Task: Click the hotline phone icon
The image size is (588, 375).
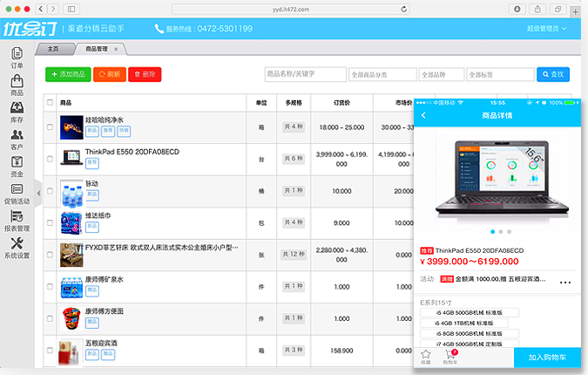Action: (x=159, y=29)
